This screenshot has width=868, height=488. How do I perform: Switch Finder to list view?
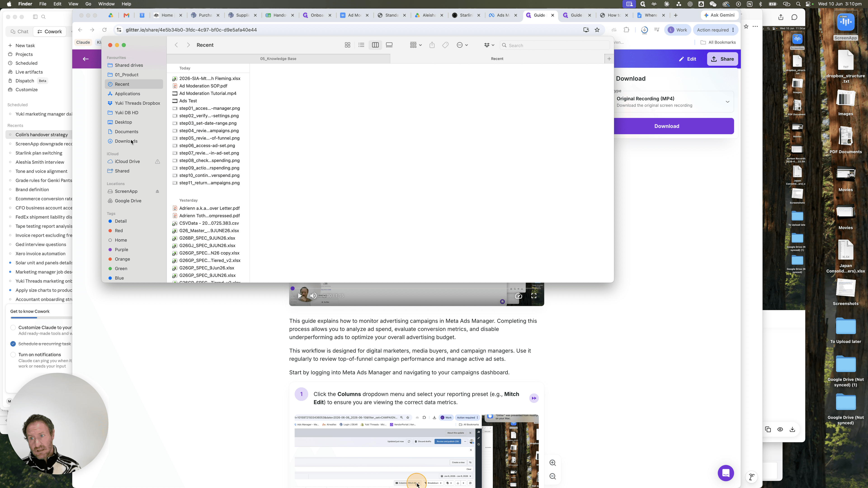point(361,45)
